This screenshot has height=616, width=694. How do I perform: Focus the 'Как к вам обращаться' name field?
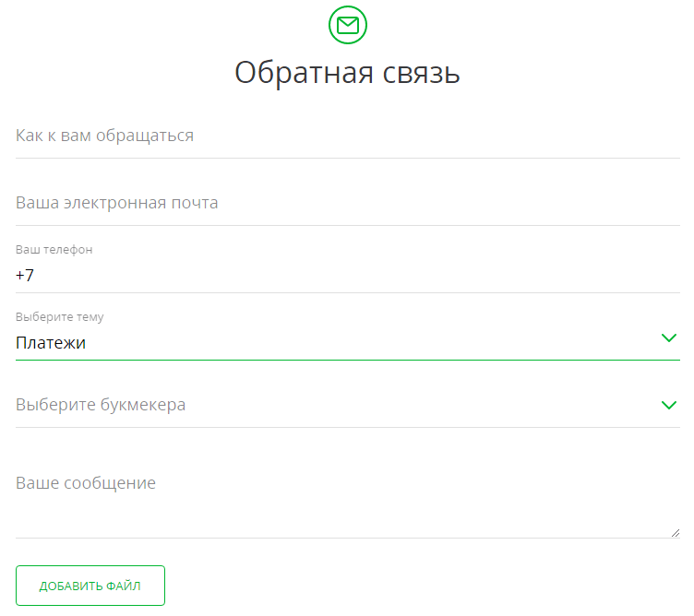coord(347,136)
